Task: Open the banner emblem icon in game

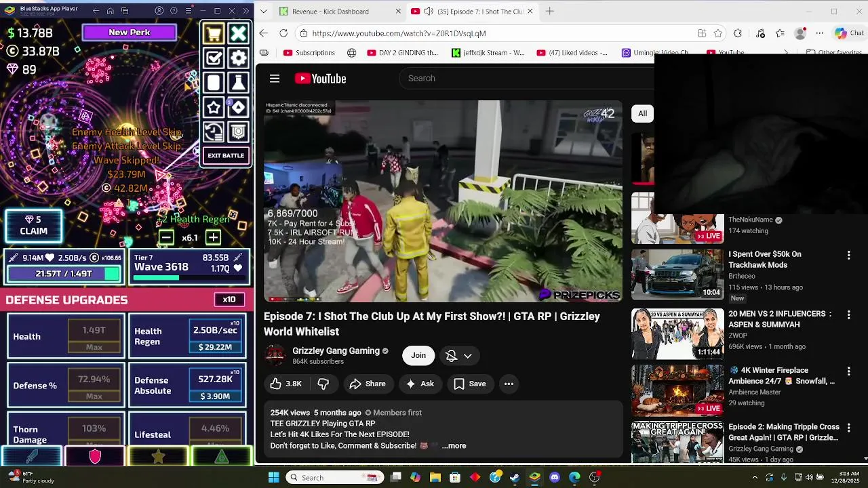Action: point(238,132)
